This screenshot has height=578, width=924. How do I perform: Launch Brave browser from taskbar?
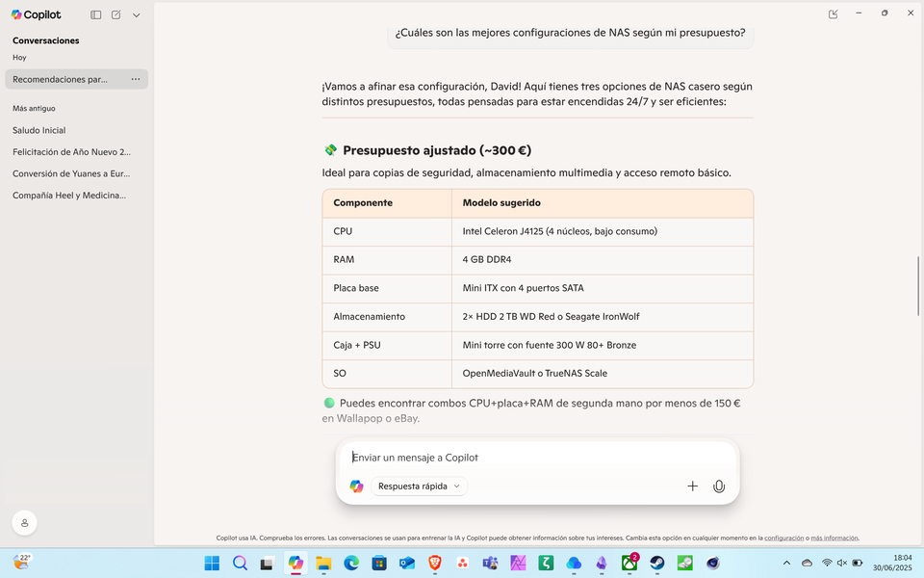pyautogui.click(x=435, y=564)
